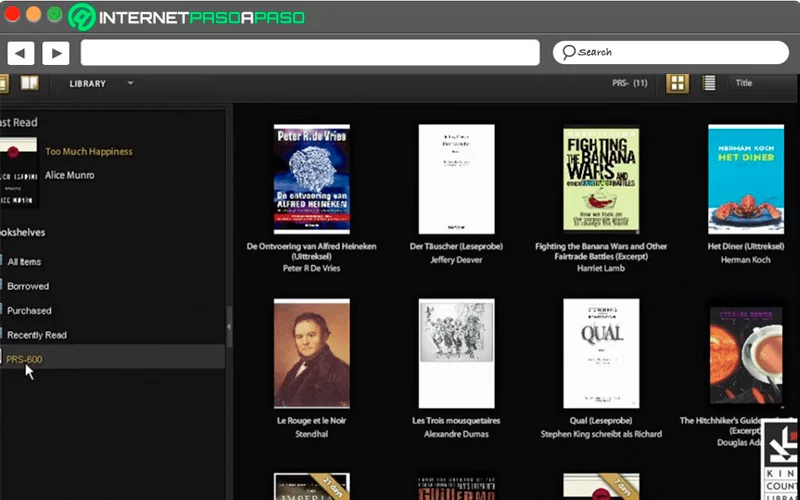Show the Purchased bookshelf

29,311
